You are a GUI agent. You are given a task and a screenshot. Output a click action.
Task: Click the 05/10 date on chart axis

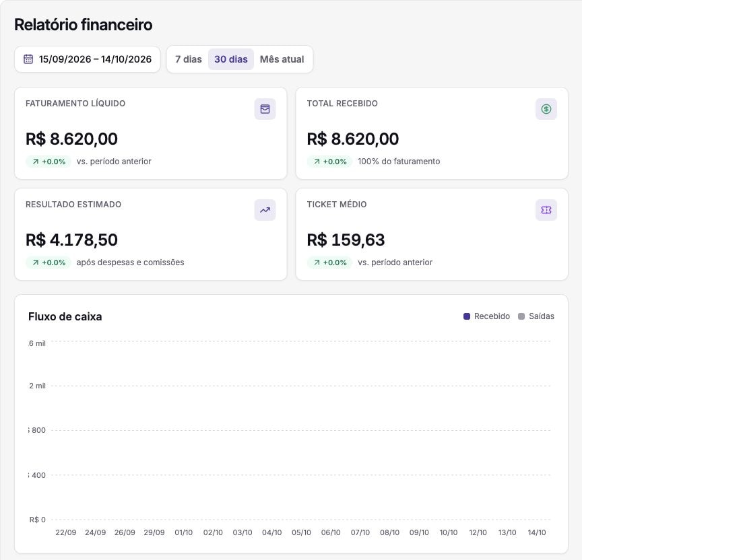click(x=301, y=532)
